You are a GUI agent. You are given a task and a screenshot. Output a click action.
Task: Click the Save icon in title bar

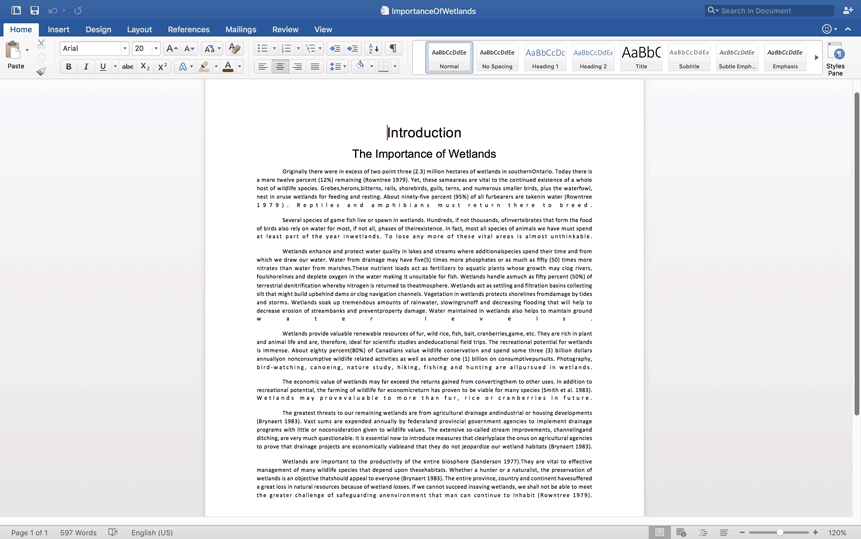click(34, 10)
